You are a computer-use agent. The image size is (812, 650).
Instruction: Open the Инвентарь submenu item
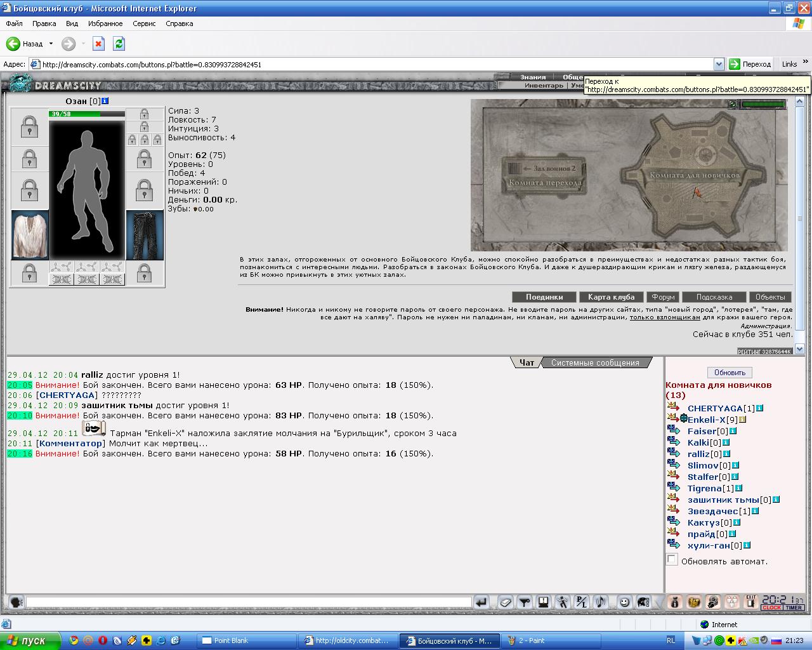[544, 85]
